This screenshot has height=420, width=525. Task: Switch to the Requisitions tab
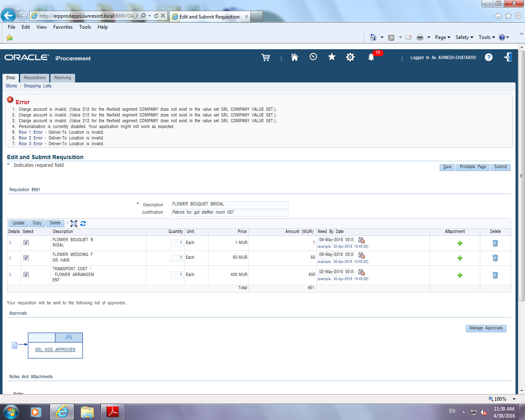(x=34, y=78)
